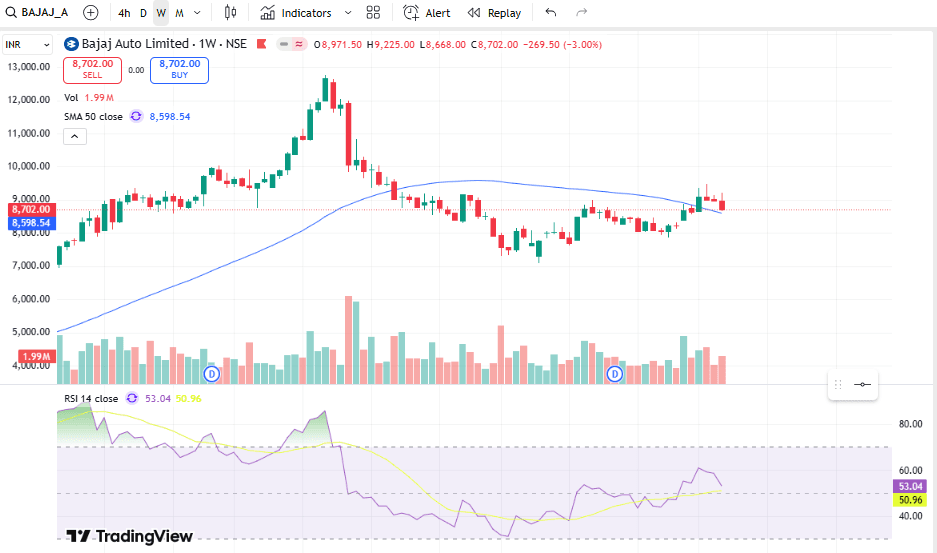Click the 50.96 yellow RSI MA axis label

(x=910, y=500)
